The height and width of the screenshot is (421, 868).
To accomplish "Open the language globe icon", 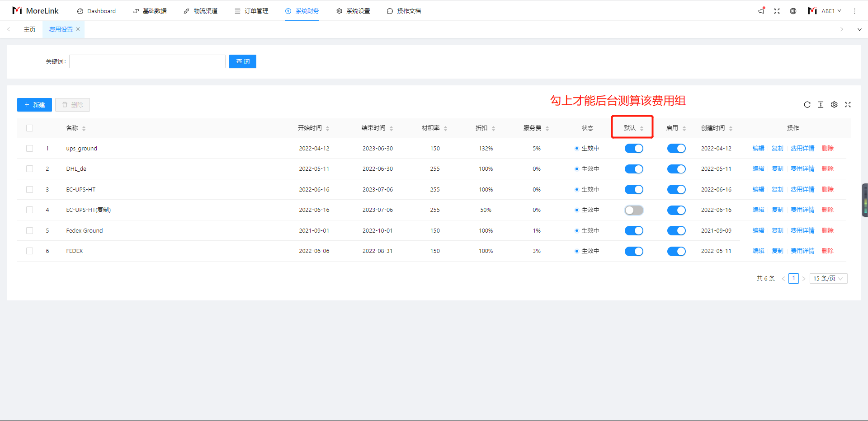I will coord(793,11).
